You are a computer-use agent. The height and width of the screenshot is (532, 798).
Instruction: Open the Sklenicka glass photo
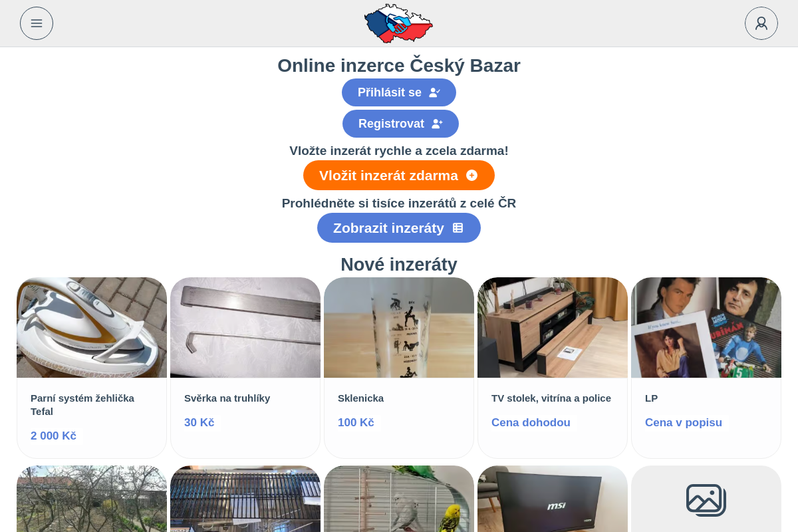coord(399,328)
